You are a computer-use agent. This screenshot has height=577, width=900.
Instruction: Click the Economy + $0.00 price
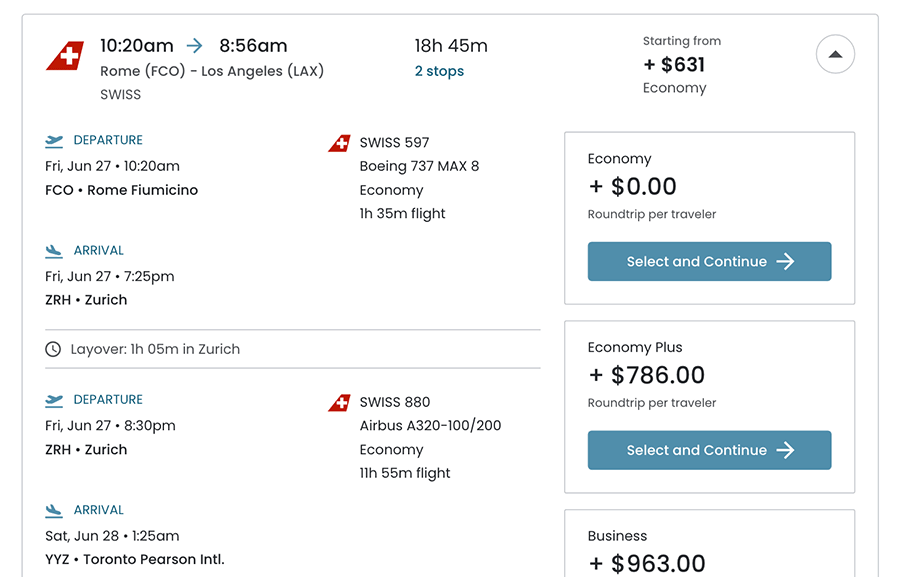pos(632,186)
